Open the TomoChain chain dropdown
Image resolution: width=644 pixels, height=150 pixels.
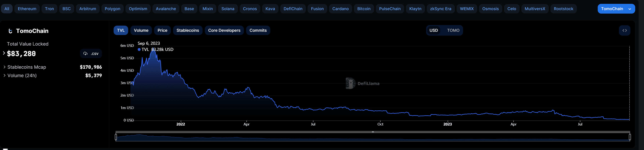pyautogui.click(x=616, y=9)
